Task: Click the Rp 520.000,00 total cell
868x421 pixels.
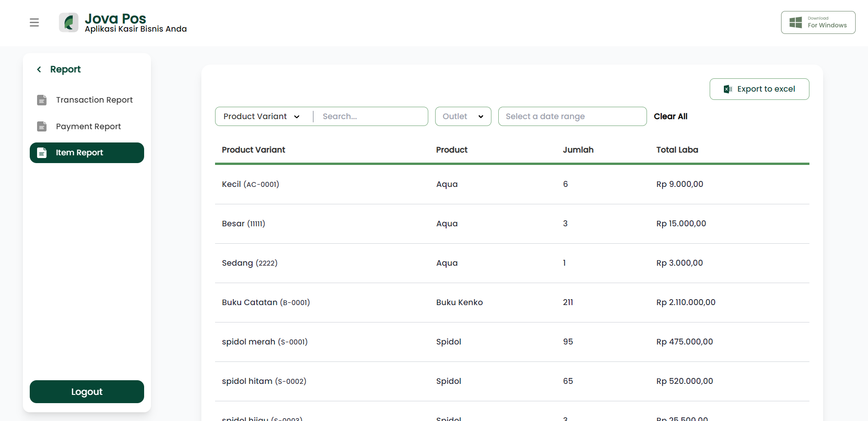Action: pos(685,381)
